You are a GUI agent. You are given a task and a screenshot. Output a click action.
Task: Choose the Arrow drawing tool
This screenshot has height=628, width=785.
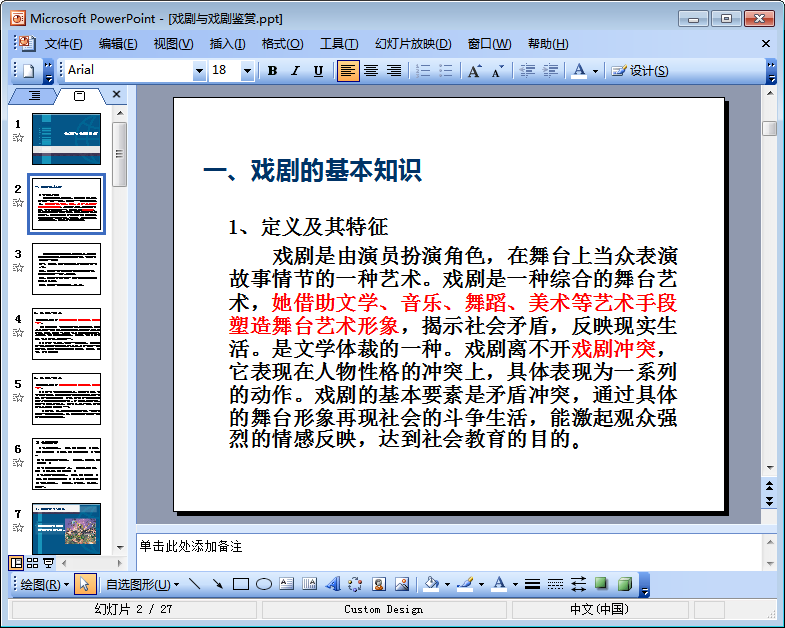pos(217,584)
